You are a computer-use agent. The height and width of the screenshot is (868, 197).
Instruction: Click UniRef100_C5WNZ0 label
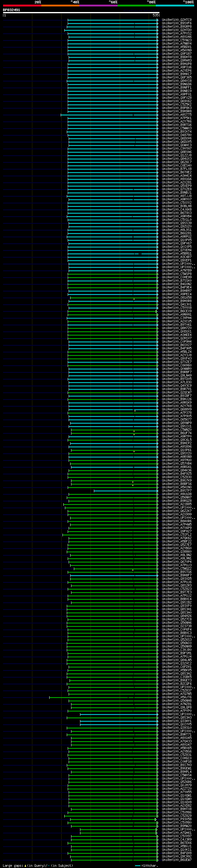coord(176,430)
